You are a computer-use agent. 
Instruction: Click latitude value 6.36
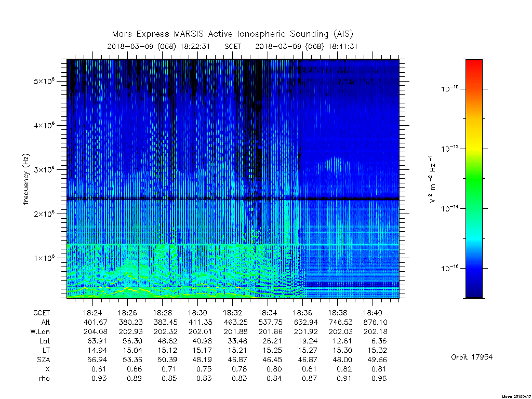coord(379,341)
